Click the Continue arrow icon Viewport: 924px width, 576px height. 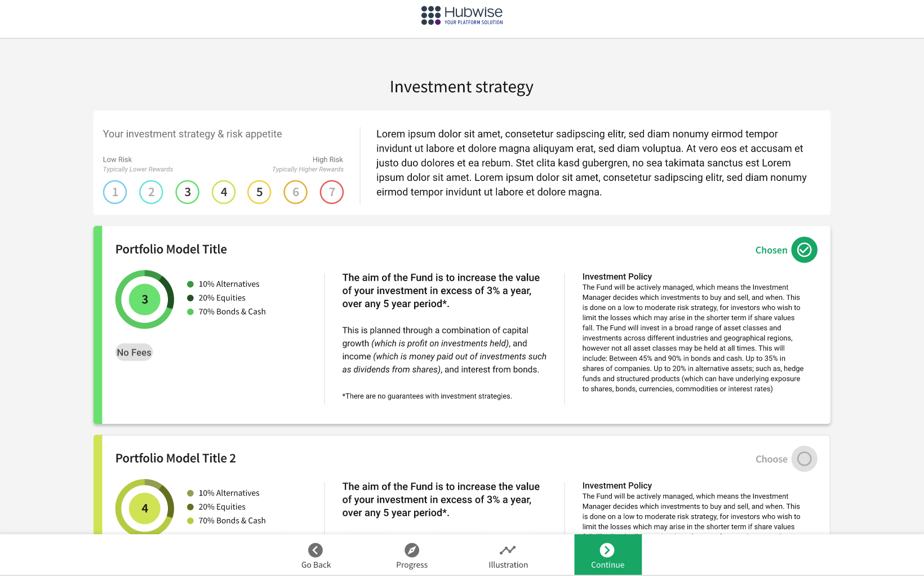607,550
